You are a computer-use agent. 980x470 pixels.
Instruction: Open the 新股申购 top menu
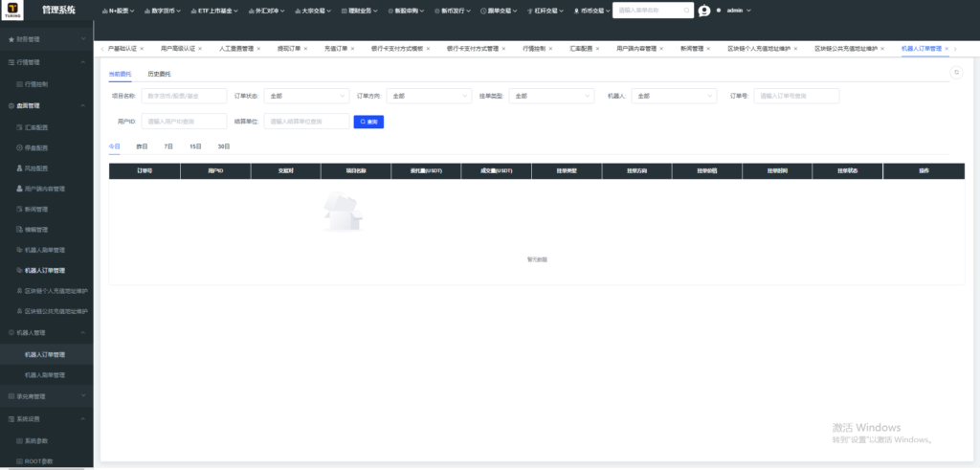tap(406, 11)
